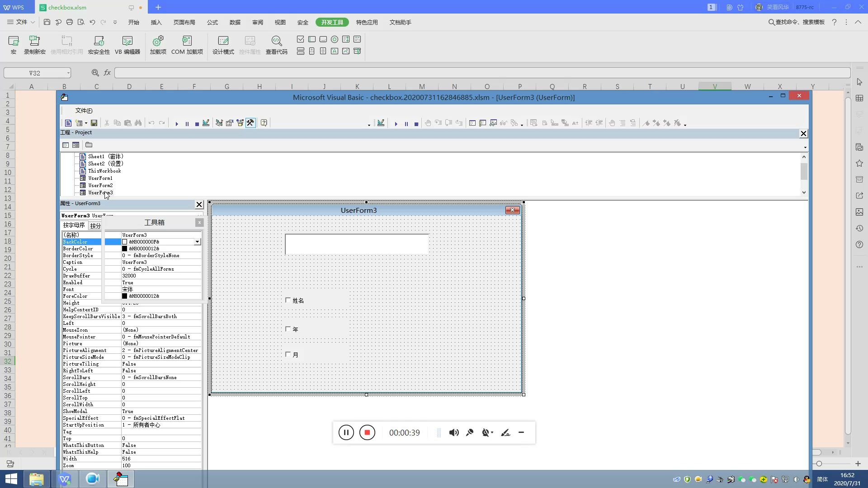
Task: Toggle folders in the Project panel
Action: click(x=89, y=145)
